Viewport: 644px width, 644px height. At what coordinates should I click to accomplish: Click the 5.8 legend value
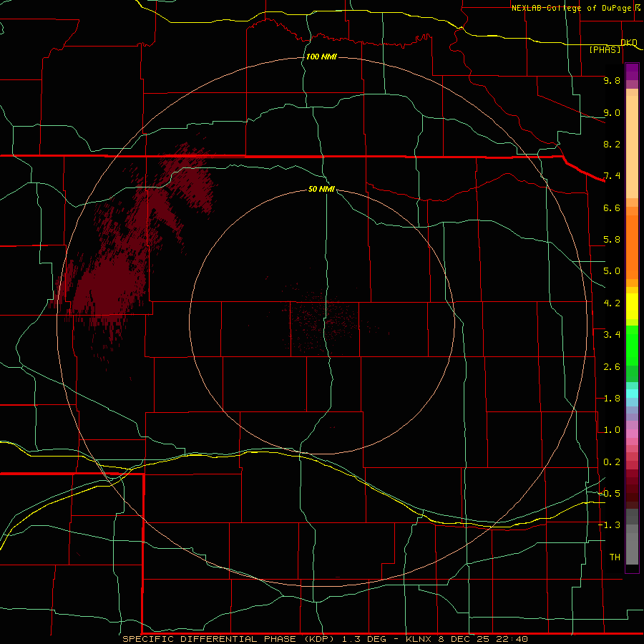click(612, 240)
